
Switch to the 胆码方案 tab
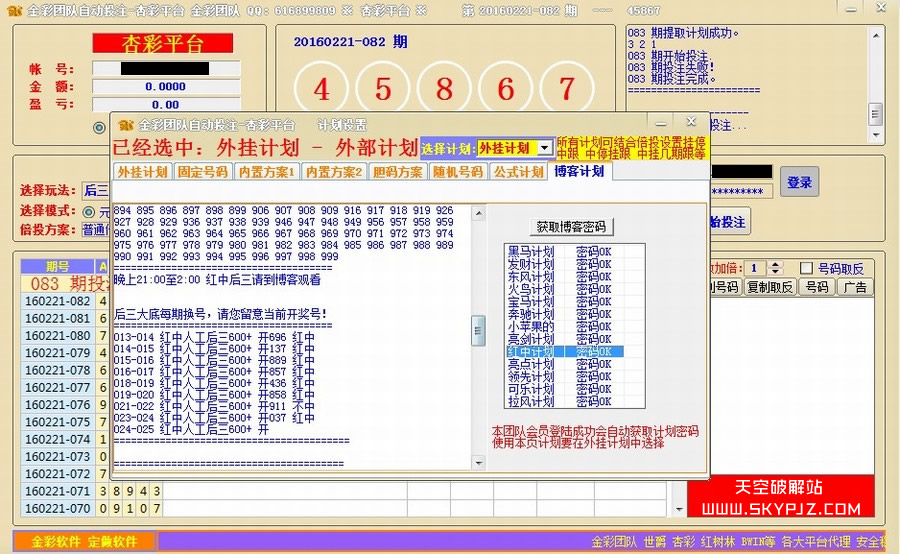[398, 172]
